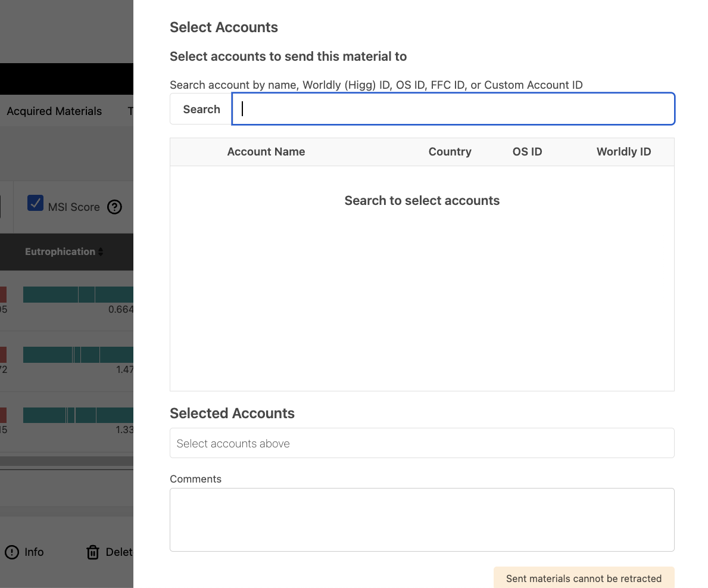Click the eutrophication bar valued 1.47
The height and width of the screenshot is (588, 708).
(78, 354)
